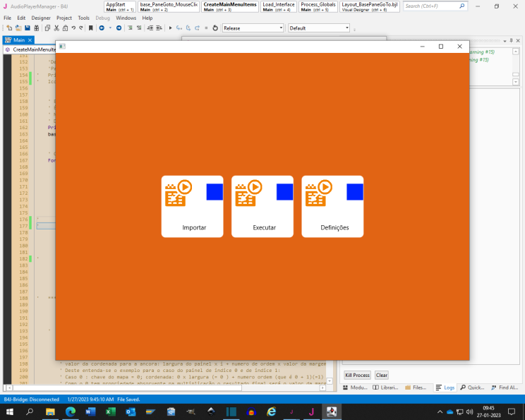Open the Windows menu
Viewport: 525px width, 420px height.
[126, 18]
